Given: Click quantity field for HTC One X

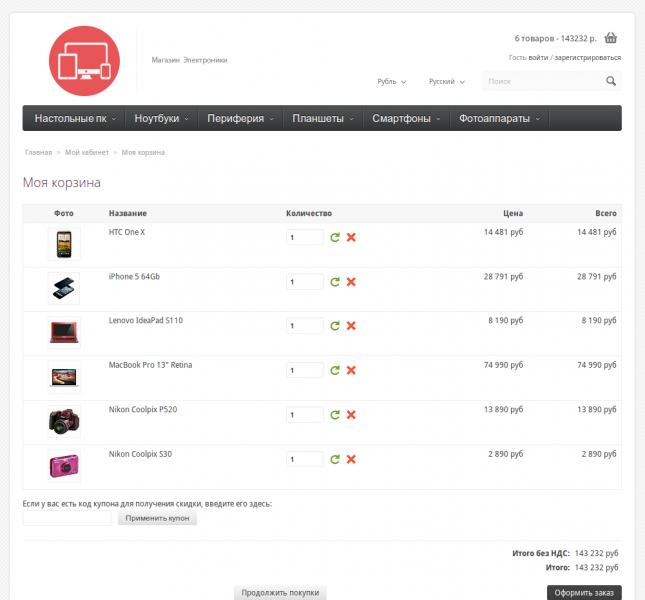Looking at the screenshot, I should tap(305, 237).
